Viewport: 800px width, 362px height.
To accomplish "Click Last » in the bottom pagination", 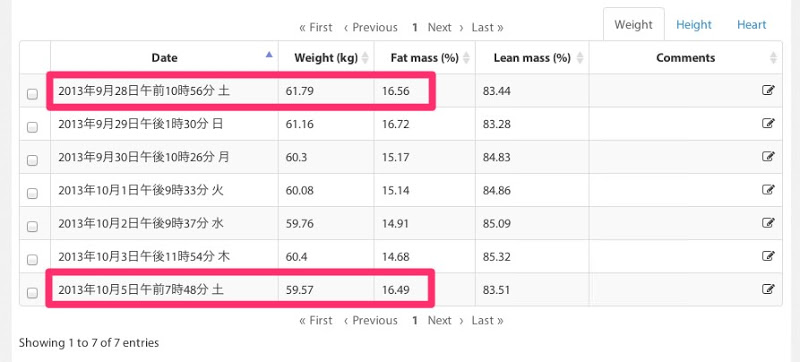I will pyautogui.click(x=487, y=320).
